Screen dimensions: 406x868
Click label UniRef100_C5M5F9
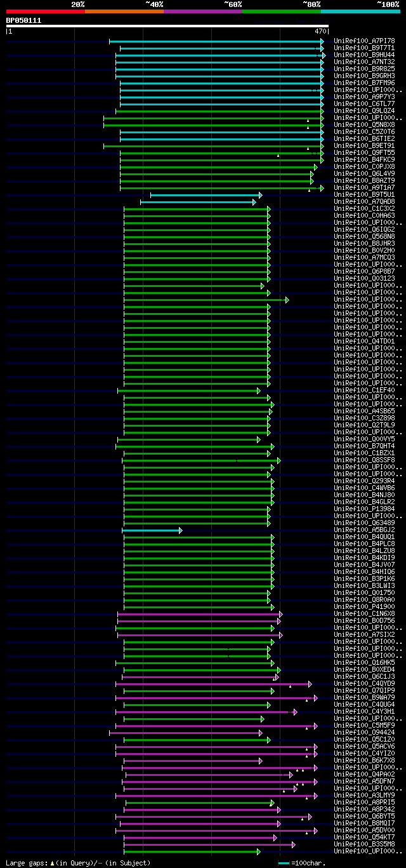[x=364, y=725]
